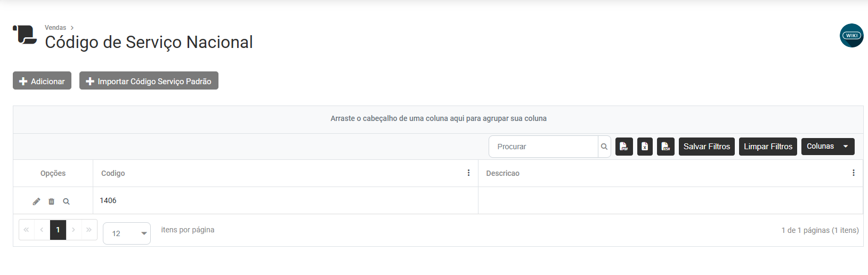This screenshot has height=275, width=868.
Task: Export the grid to PDF
Action: (x=624, y=147)
